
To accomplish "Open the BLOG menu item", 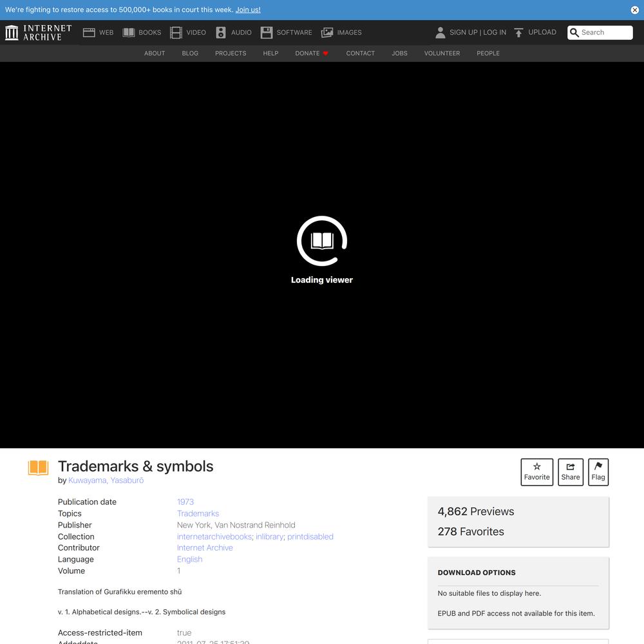I will (190, 53).
